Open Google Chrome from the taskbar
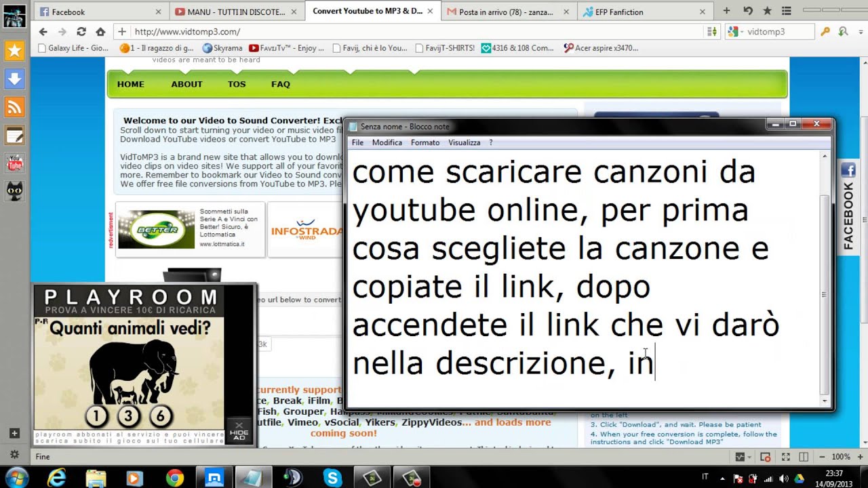The height and width of the screenshot is (488, 868). point(175,478)
